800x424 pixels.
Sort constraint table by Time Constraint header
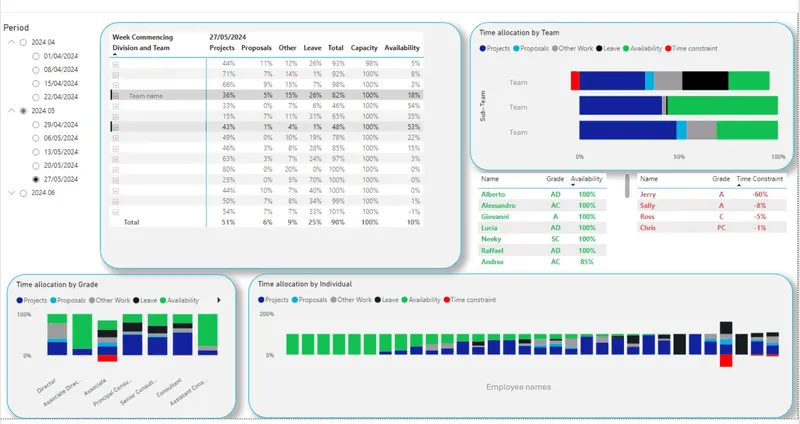tap(760, 179)
